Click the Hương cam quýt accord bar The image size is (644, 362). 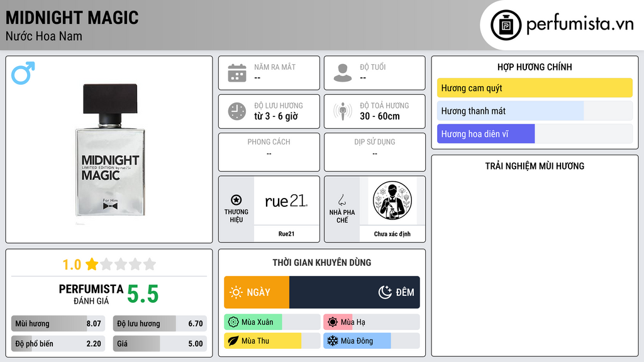click(535, 88)
